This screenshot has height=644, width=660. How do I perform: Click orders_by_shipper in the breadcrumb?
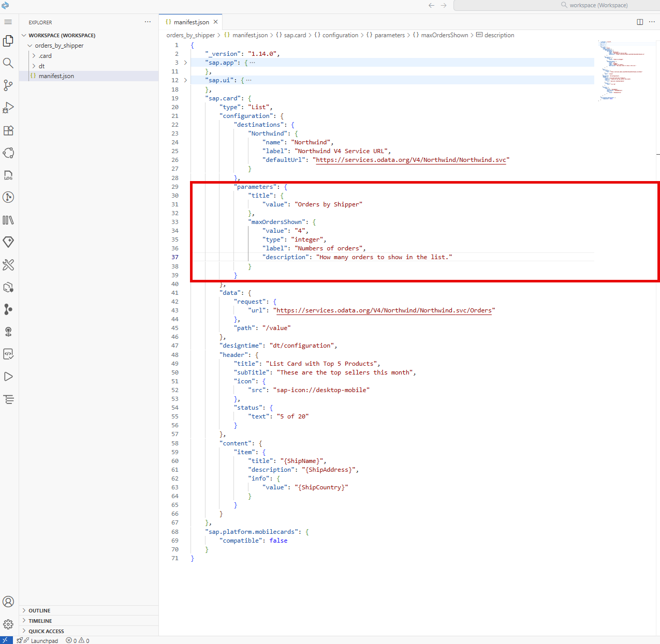(x=190, y=35)
